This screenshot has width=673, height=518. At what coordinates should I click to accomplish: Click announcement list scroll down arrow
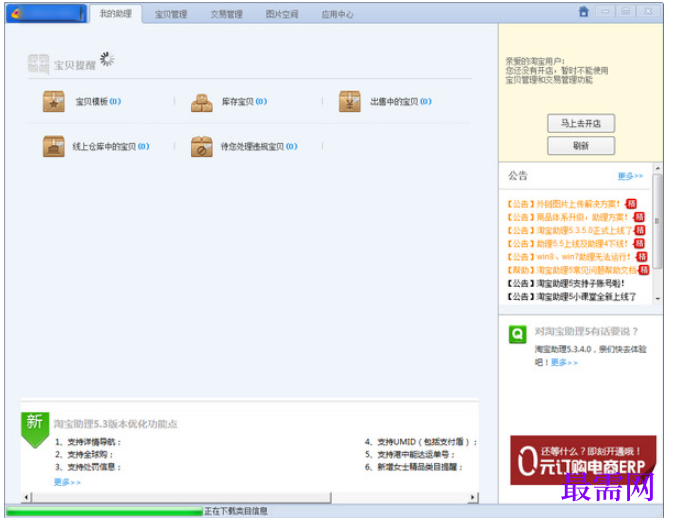click(657, 298)
